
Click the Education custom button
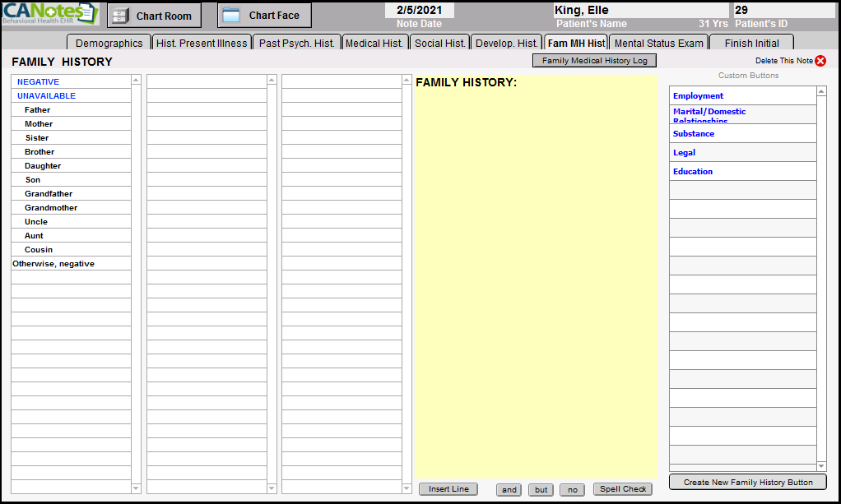pyautogui.click(x=743, y=171)
